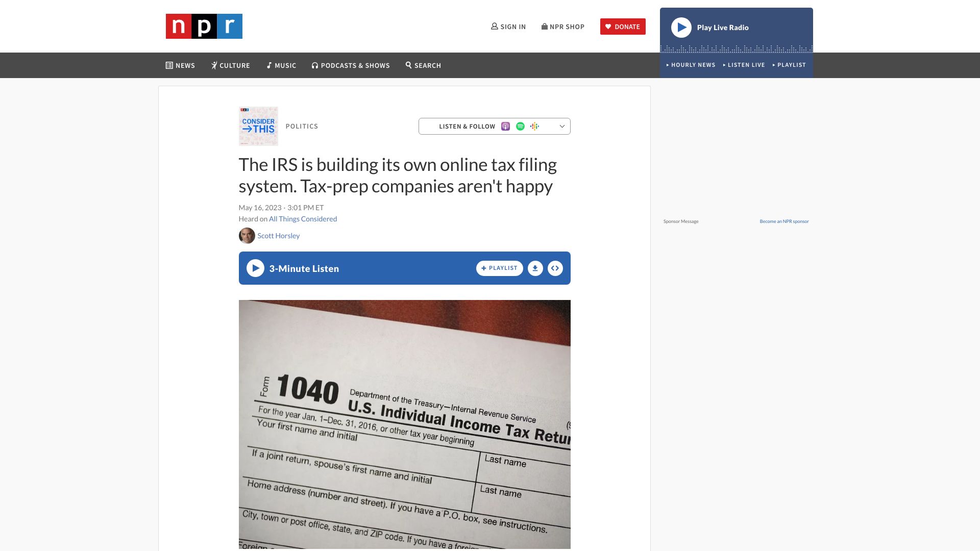Click the Form 1040 article image
The height and width of the screenshot is (551, 980).
[404, 424]
